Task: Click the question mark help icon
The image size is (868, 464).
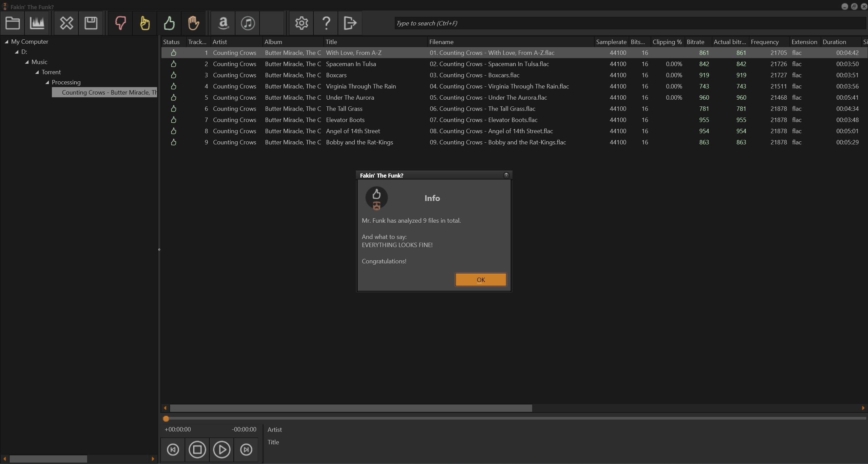Action: tap(326, 23)
